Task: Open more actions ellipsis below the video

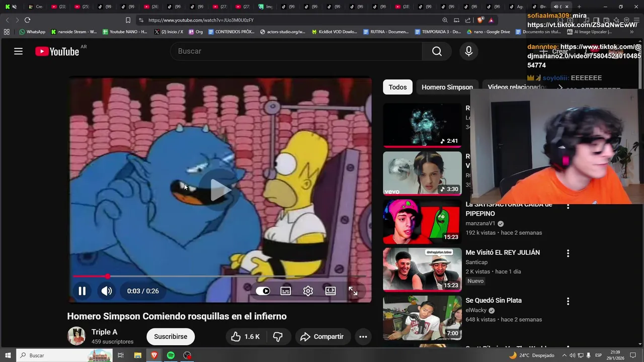Action: tap(363, 337)
